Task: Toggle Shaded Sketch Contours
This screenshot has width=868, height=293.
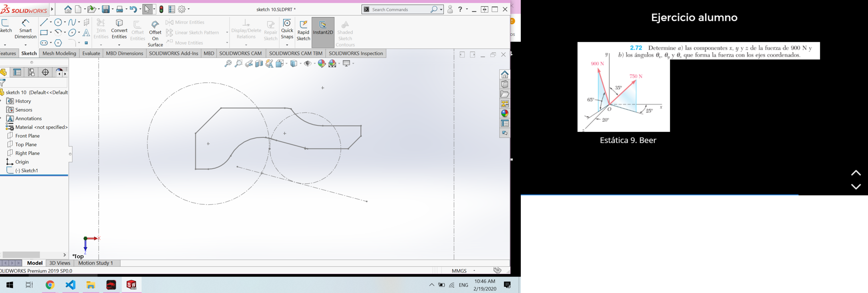Action: tap(345, 34)
